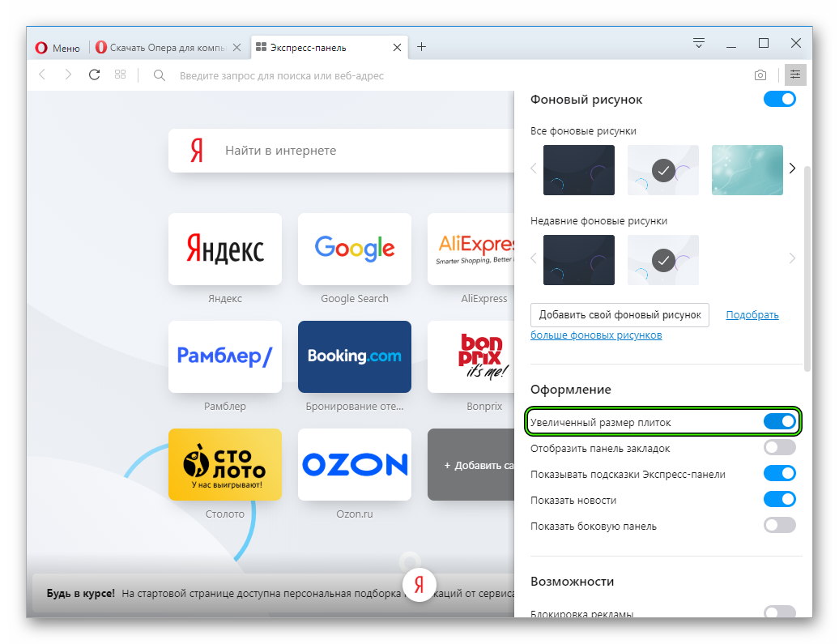This screenshot has width=839, height=644.
Task: Enable Показать боковую панель switch
Action: (780, 525)
